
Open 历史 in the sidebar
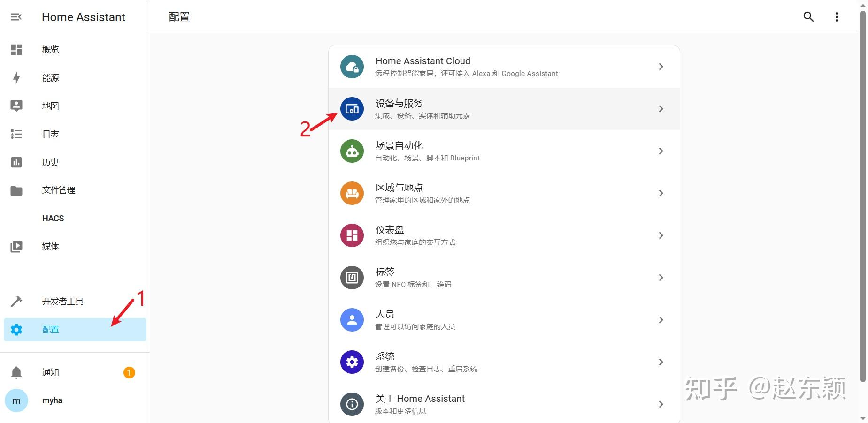pyautogui.click(x=75, y=162)
